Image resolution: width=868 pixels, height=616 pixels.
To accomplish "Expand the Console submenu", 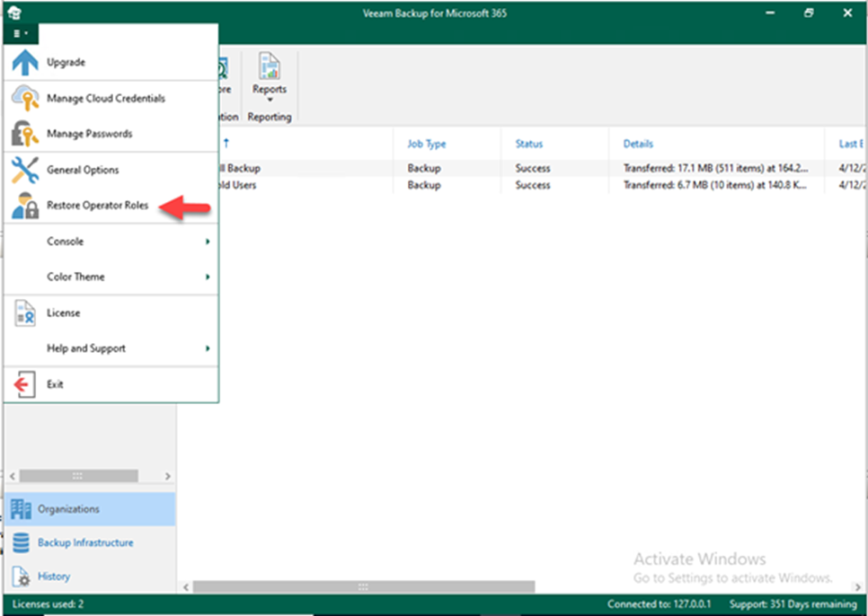I will click(208, 241).
